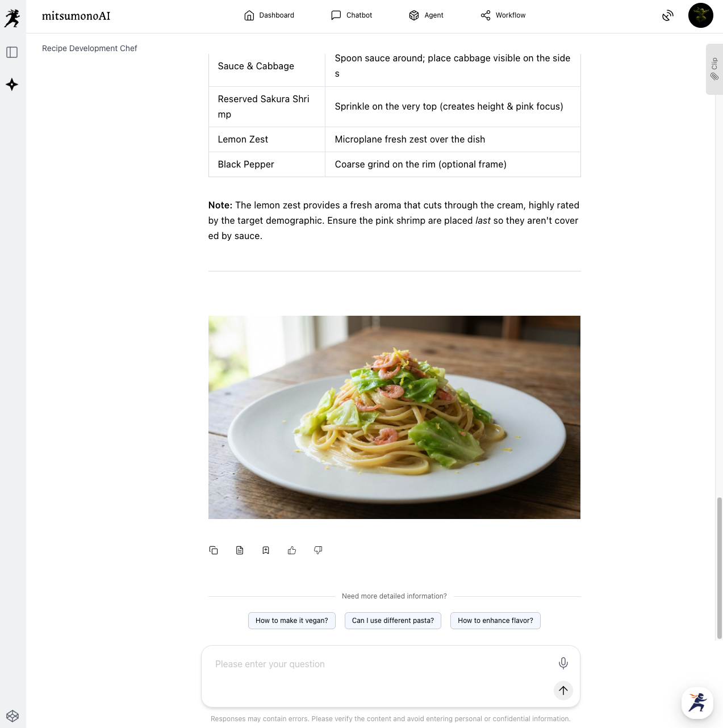Viewport: 723px width, 728px height.
Task: Click the vertical chat scrollbar
Action: pos(720,568)
